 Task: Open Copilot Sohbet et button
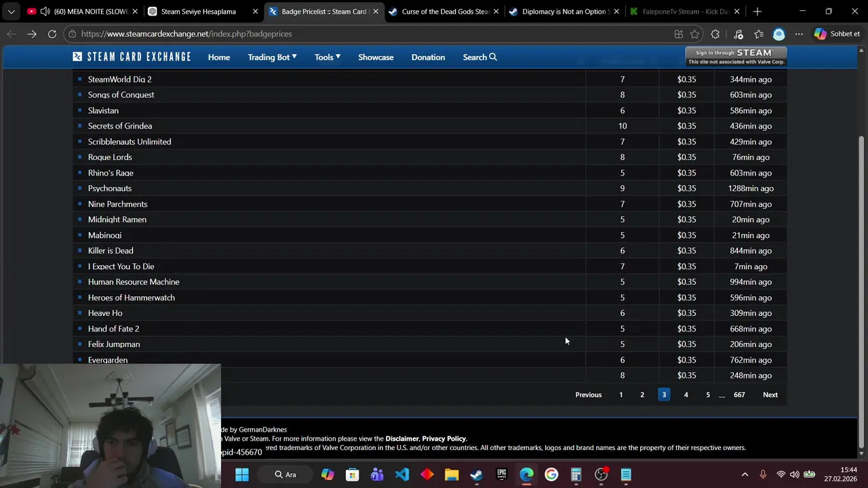(x=837, y=34)
